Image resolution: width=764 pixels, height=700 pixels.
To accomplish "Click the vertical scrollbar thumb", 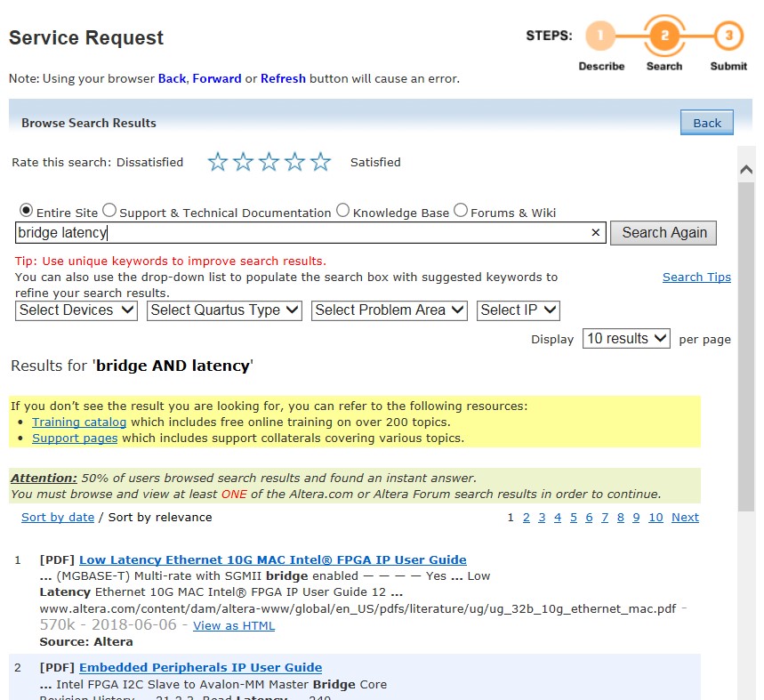I will pos(746,347).
